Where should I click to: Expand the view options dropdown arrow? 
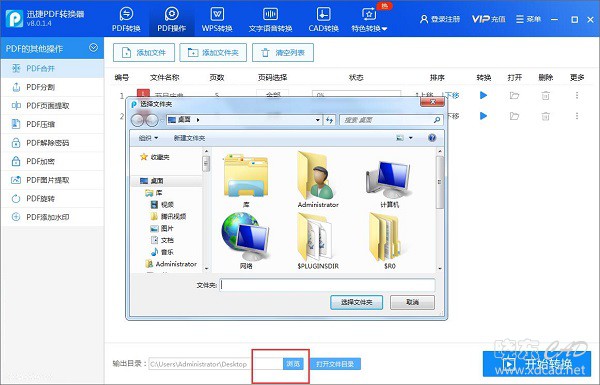pos(411,138)
